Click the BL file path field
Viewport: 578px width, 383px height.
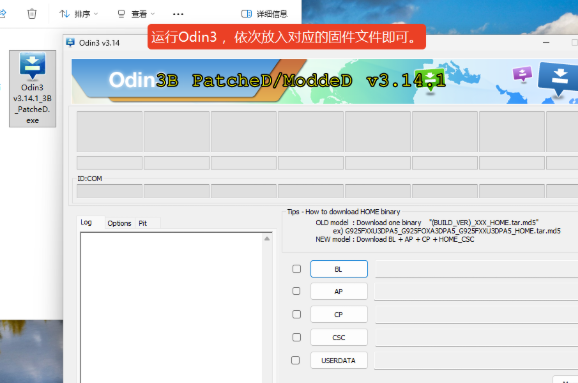[x=476, y=269]
